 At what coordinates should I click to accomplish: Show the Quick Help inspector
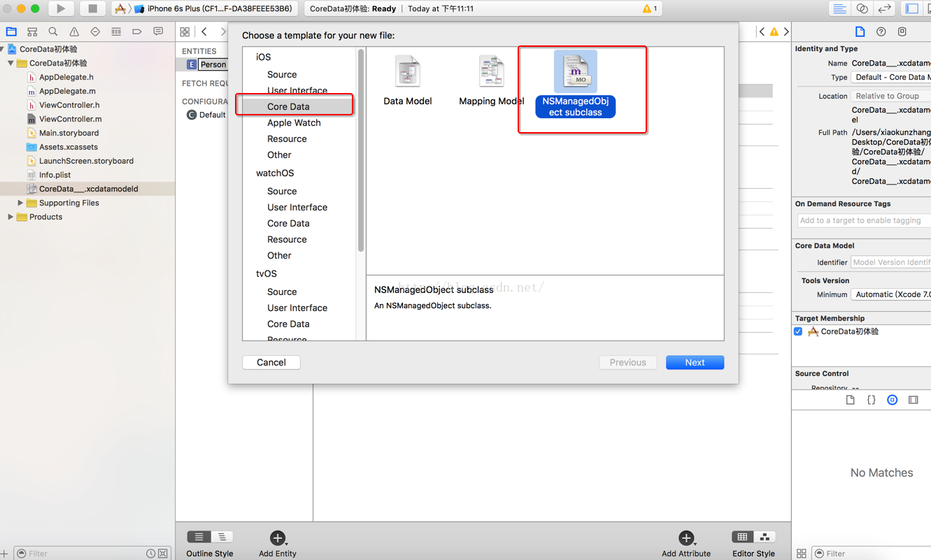pyautogui.click(x=881, y=31)
